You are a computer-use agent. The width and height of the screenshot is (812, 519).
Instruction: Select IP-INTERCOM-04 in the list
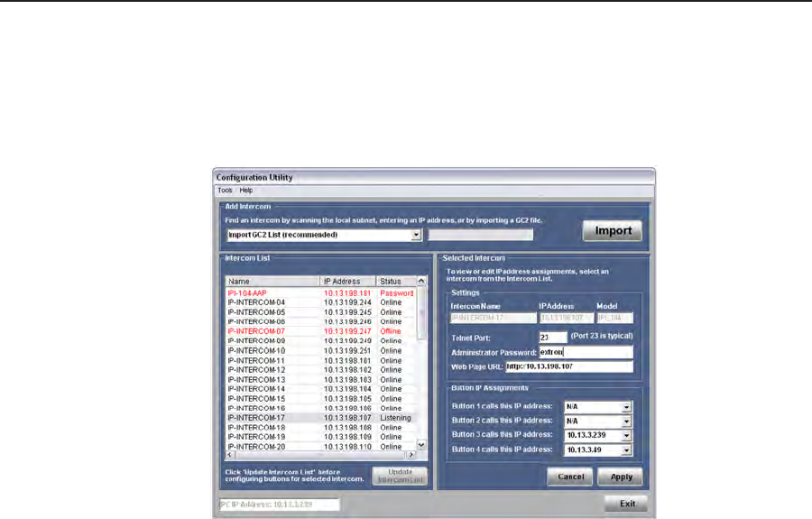[x=321, y=302]
